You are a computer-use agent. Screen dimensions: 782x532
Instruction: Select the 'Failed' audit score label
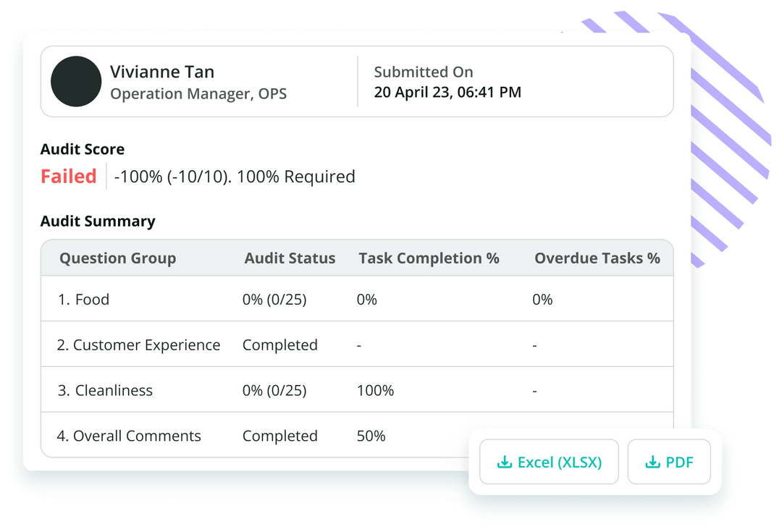68,176
